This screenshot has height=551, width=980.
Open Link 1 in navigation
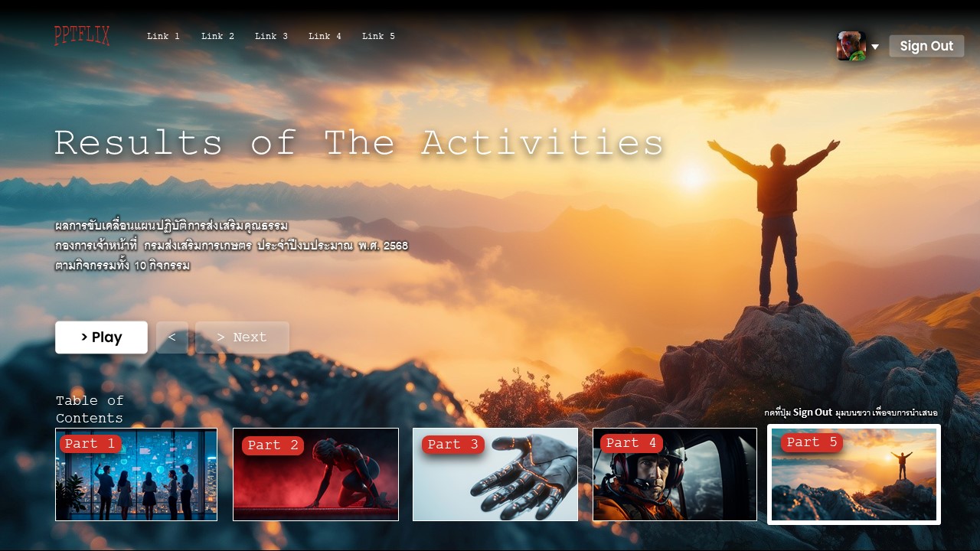point(163,36)
